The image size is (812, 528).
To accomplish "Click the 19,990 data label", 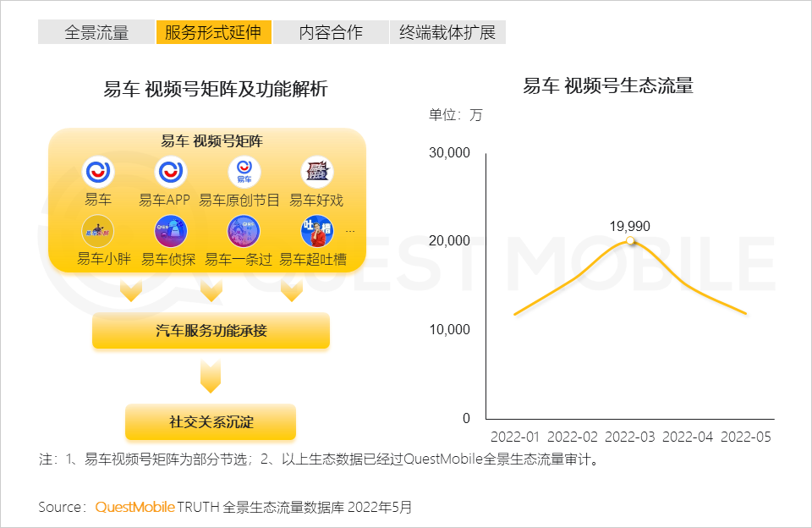I will [629, 226].
